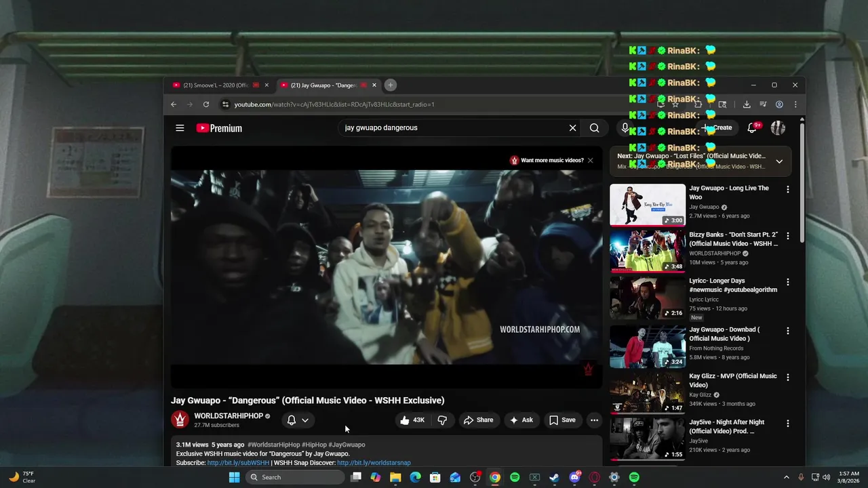Clear the search box with the X
This screenshot has height=488, width=868.
[572, 127]
